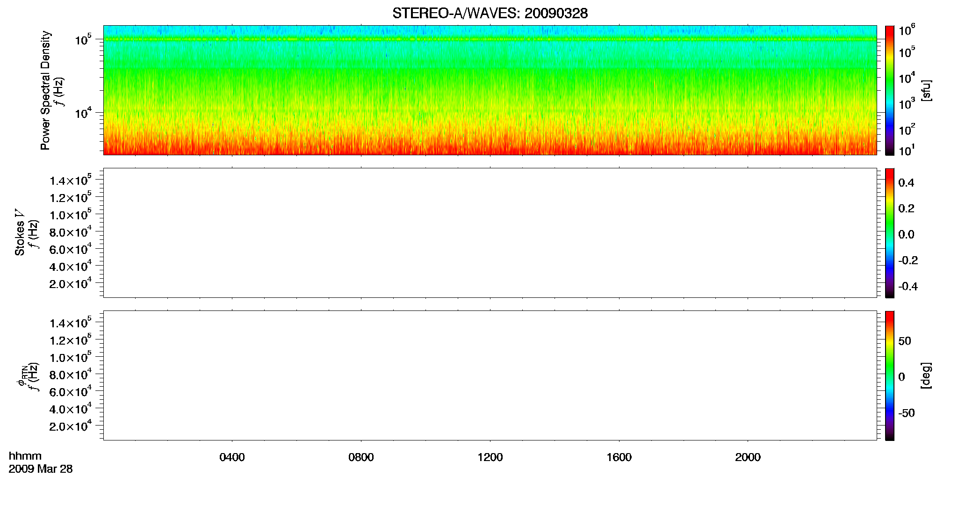Click the 0.4 value on Stokes colorbar
980x505 pixels.
click(x=906, y=183)
